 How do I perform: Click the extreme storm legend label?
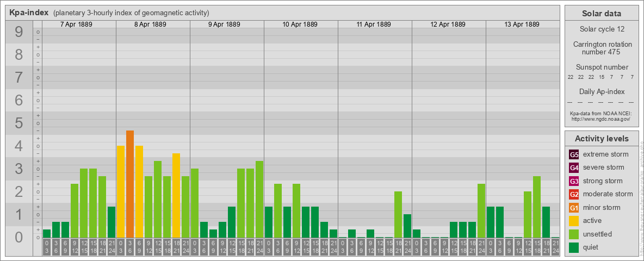click(606, 154)
